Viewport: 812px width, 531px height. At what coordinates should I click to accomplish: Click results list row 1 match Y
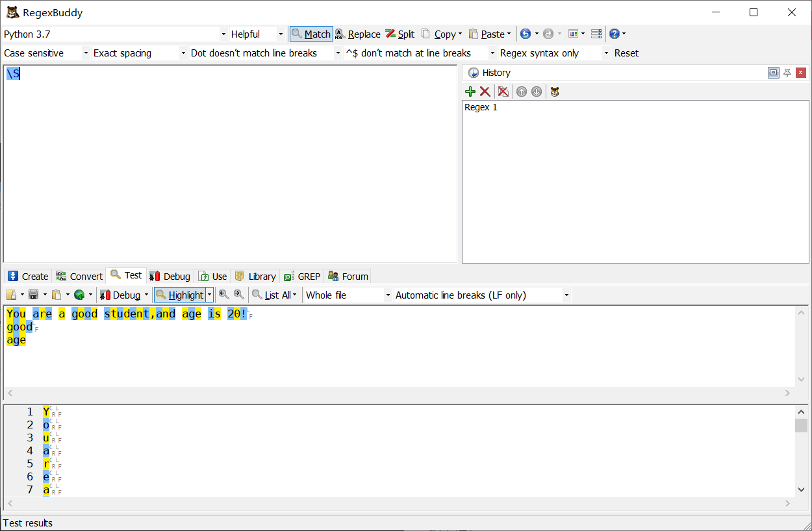46,412
